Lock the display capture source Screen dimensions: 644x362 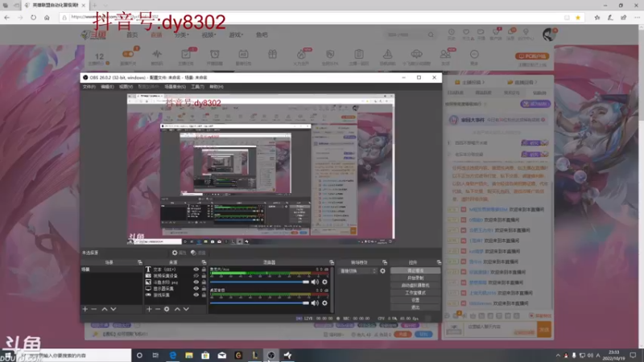tap(204, 289)
